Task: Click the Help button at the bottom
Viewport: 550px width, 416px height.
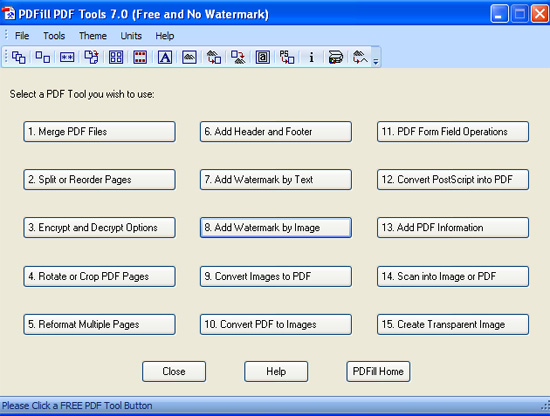Action: (x=276, y=371)
